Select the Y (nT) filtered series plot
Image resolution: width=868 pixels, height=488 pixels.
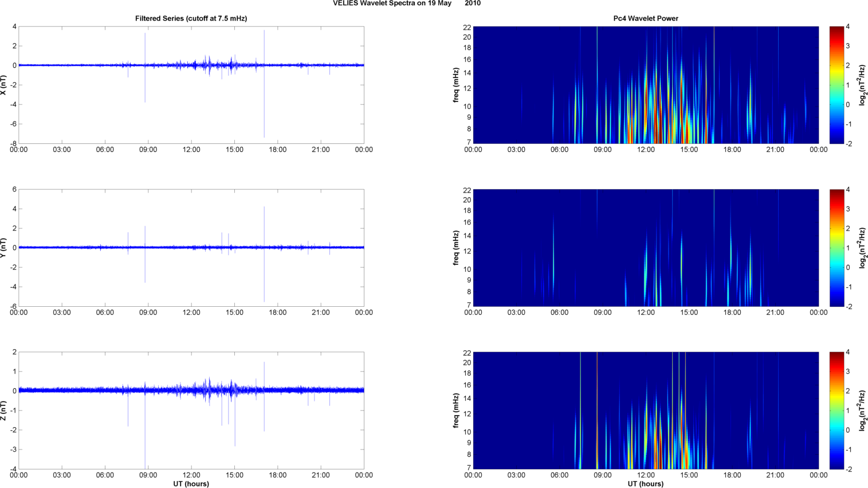(x=191, y=248)
